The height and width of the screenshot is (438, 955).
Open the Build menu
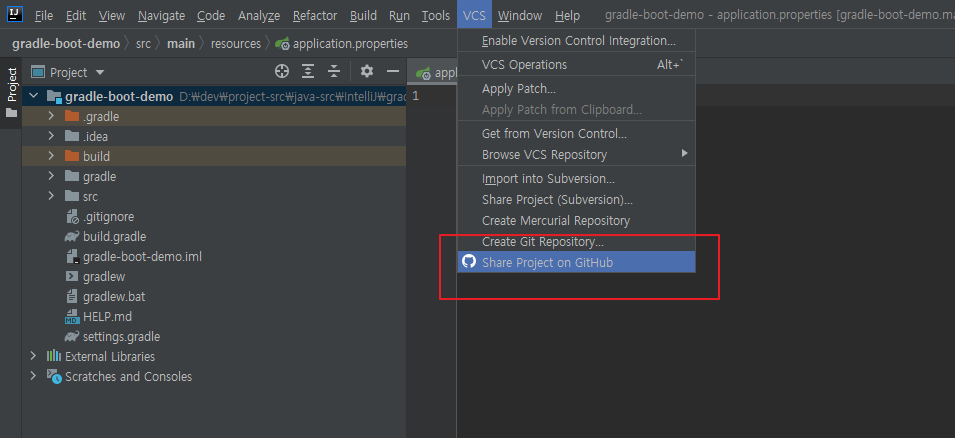[x=363, y=16]
